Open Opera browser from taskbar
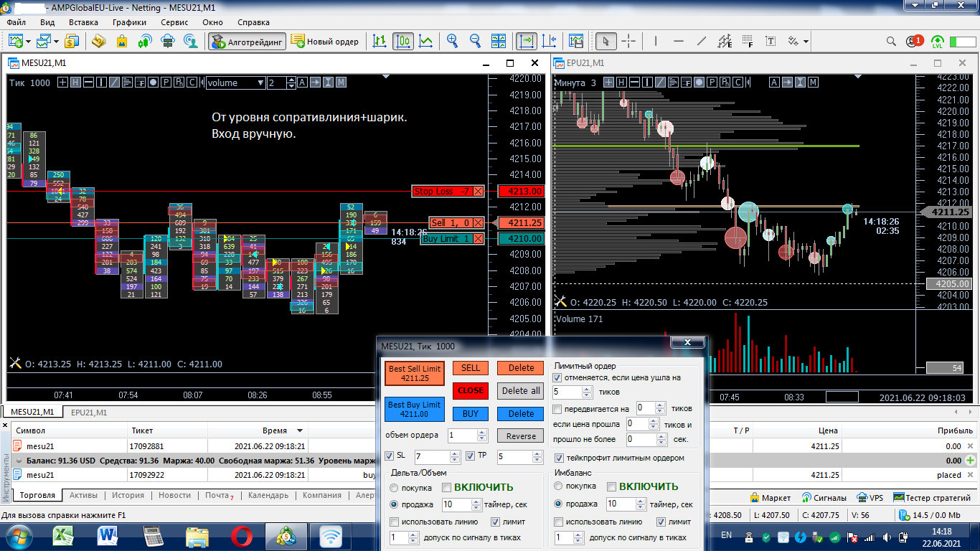Viewport: 980px width, 551px height. (241, 536)
